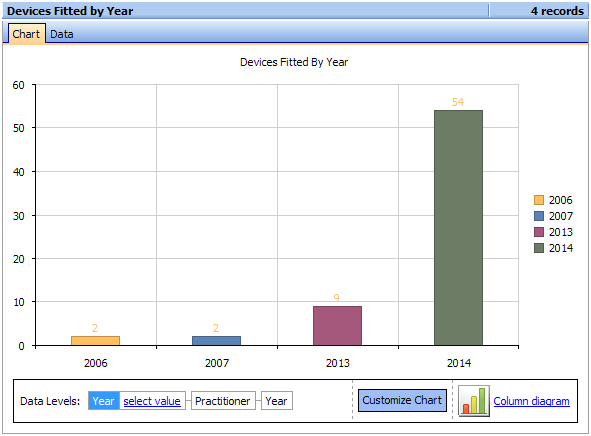Click the 2014 x-axis label
This screenshot has height=436, width=591.
(x=458, y=363)
